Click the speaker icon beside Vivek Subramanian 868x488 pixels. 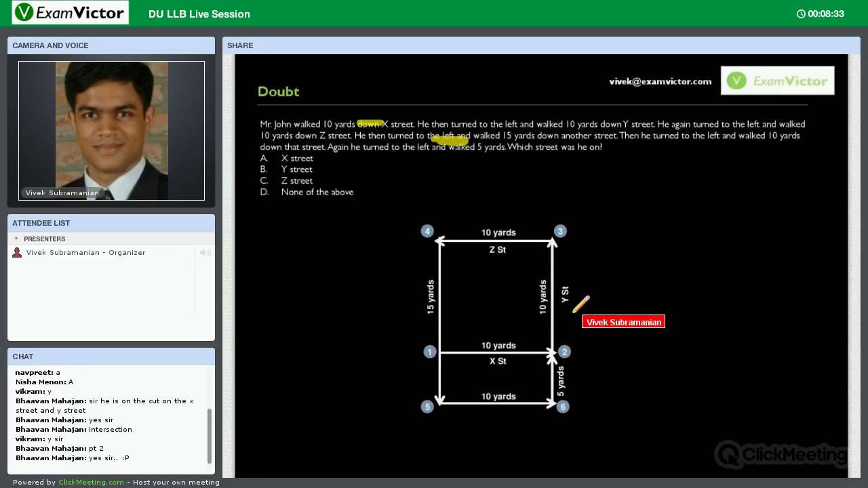[x=205, y=252]
